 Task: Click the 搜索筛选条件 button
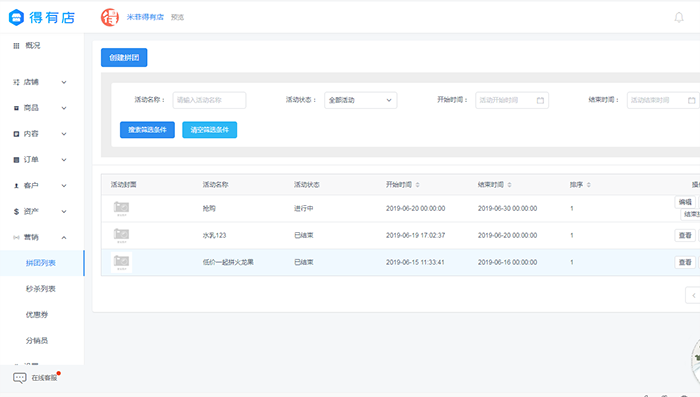click(147, 130)
